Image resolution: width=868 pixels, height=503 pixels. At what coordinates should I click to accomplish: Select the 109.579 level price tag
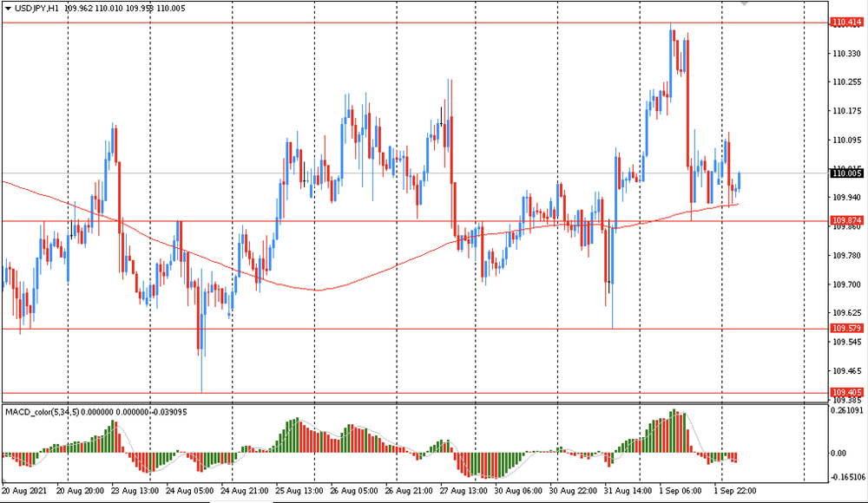[847, 329]
